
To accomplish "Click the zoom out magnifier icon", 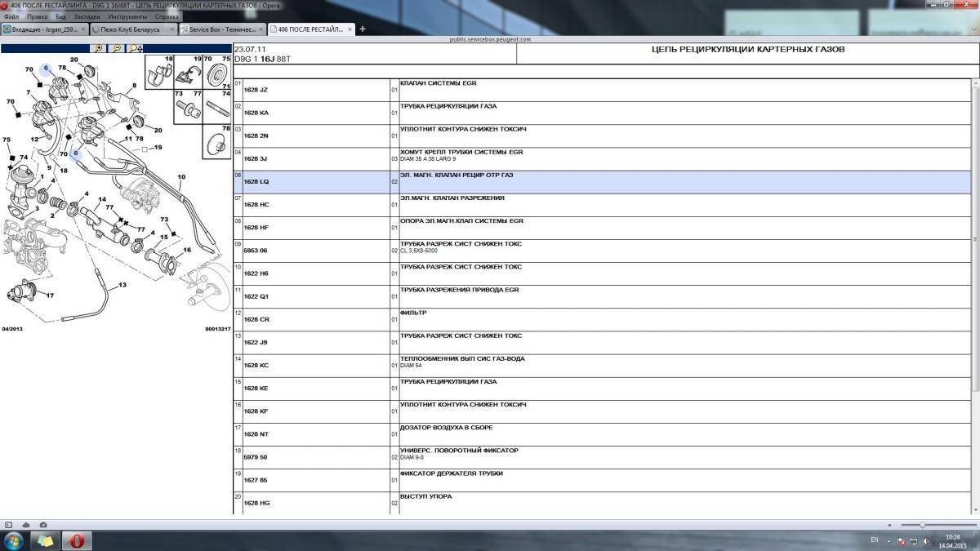I will pyautogui.click(x=117, y=48).
